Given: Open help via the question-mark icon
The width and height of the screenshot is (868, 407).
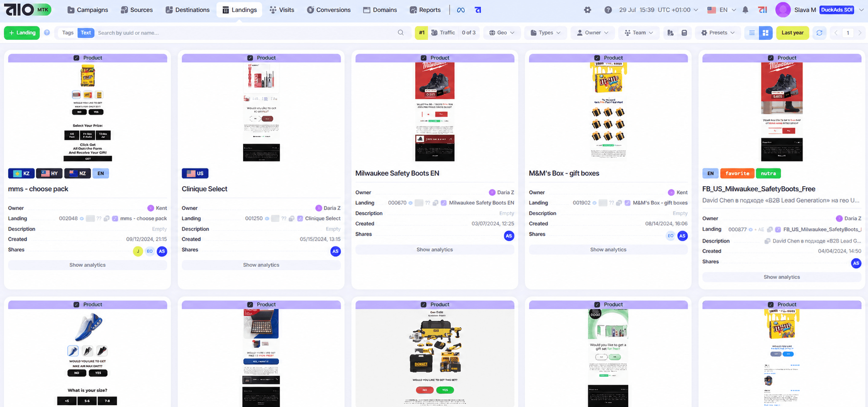Looking at the screenshot, I should tap(608, 10).
